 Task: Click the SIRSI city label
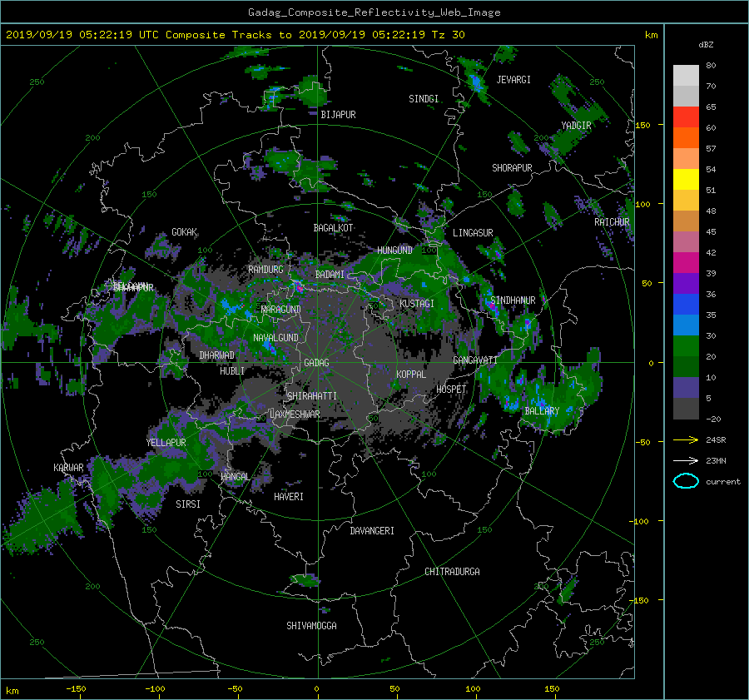tap(188, 504)
